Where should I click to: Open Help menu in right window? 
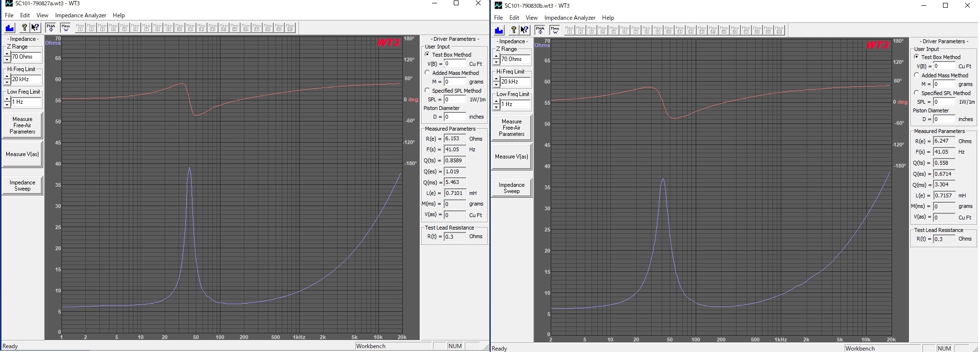point(608,18)
